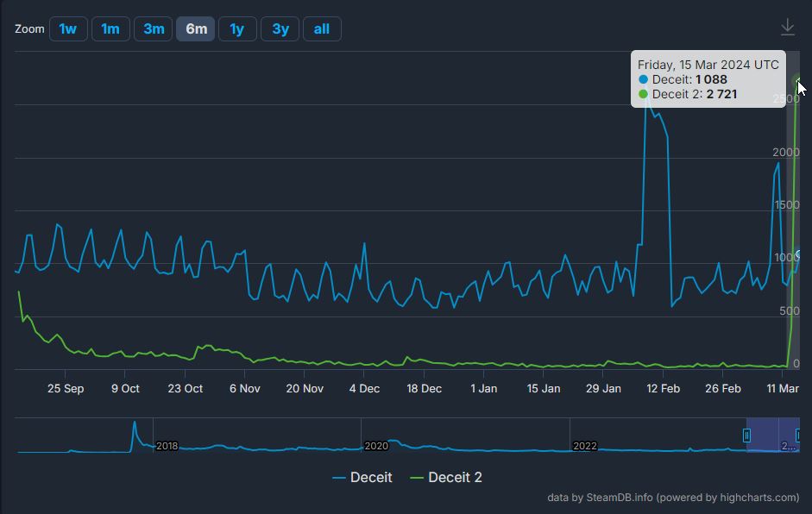Click the green Deceit 2 data point marker
Screen dimensions: 812x514
point(799,81)
